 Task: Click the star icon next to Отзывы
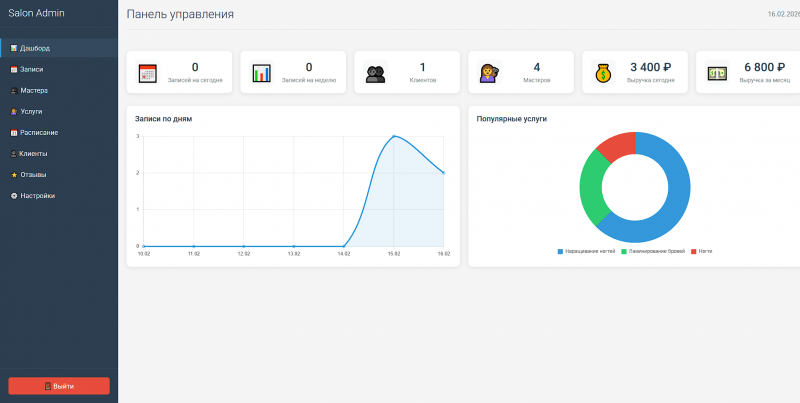14,175
